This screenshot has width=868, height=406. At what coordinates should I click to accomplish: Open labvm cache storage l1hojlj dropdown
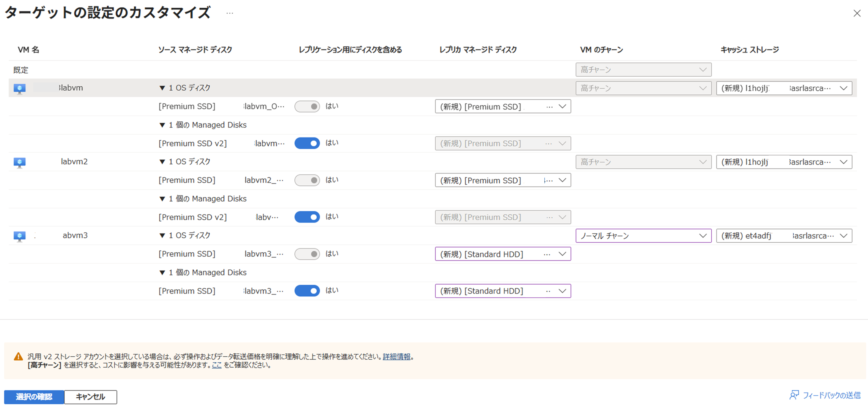tap(784, 88)
